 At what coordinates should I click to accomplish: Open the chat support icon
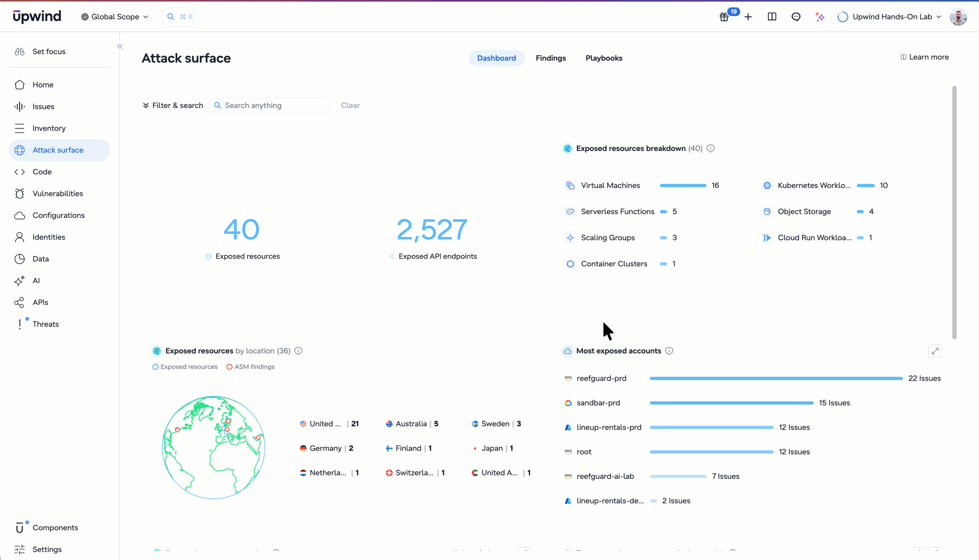[x=796, y=17]
